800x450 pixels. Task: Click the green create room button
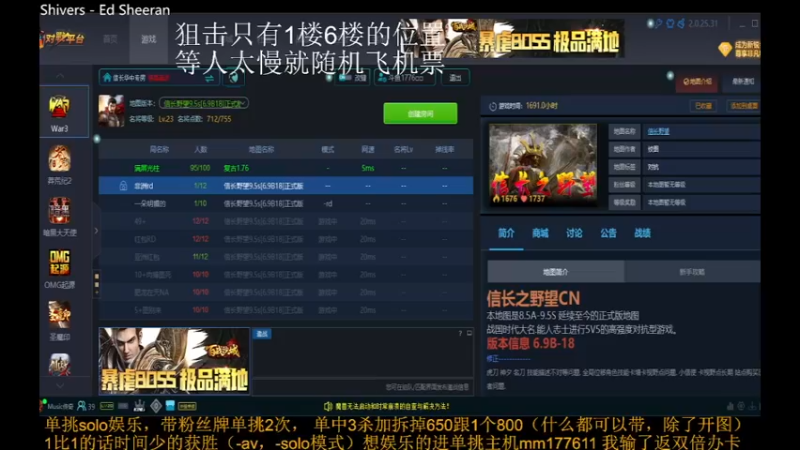pyautogui.click(x=420, y=113)
